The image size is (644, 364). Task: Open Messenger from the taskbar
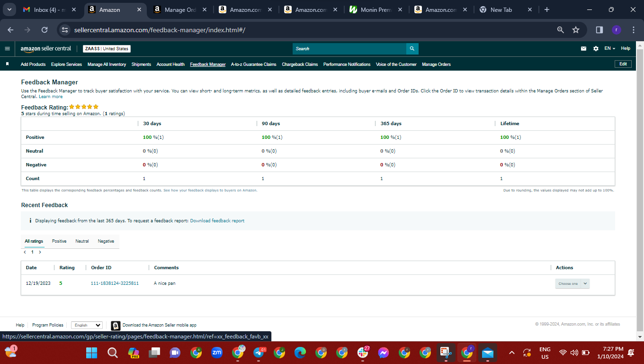(x=384, y=353)
